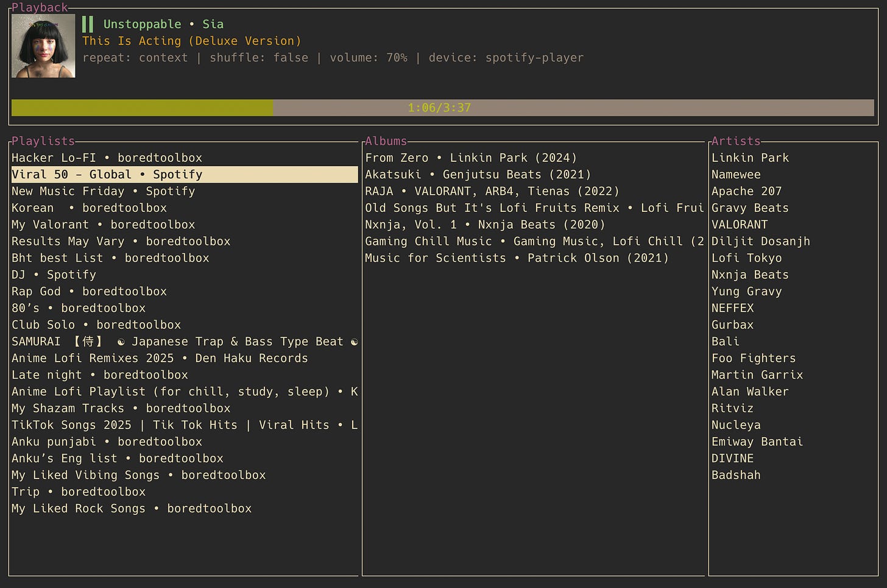Open 'Anku punjabi • boredtoolbox' playlist
This screenshot has width=887, height=588.
[107, 442]
